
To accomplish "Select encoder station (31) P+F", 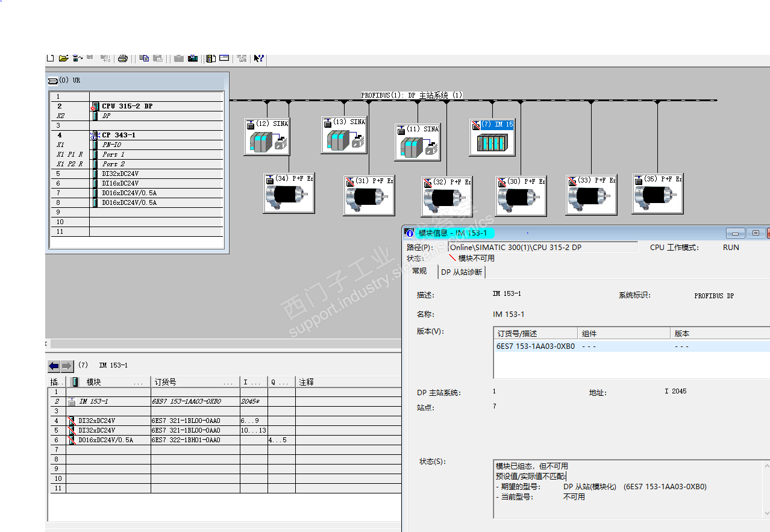I will point(369,195).
